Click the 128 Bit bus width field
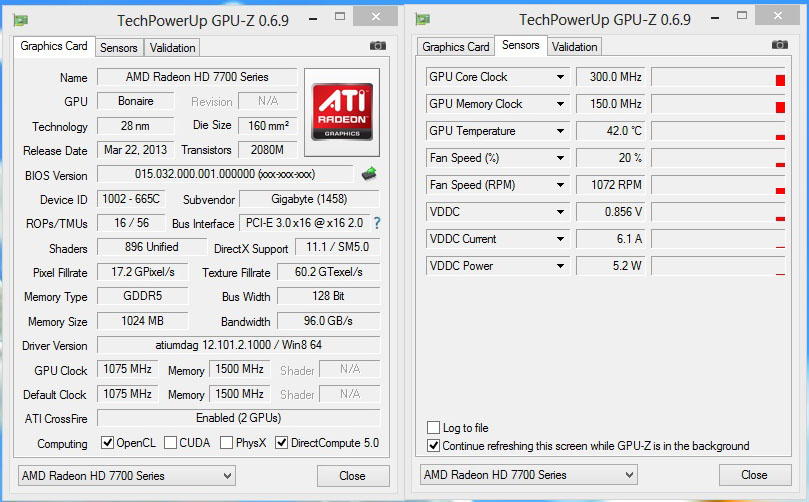The image size is (809, 502). pos(329,296)
